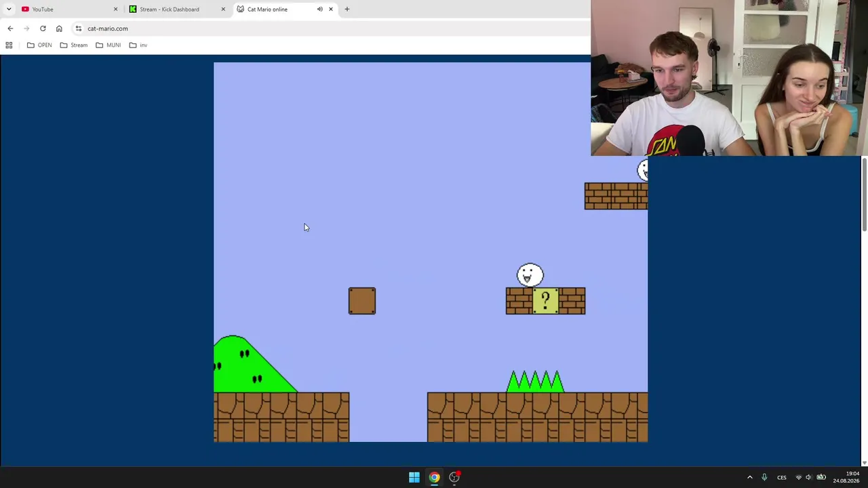
Task: Mute the Cat Mario tab audio icon
Action: point(320,9)
